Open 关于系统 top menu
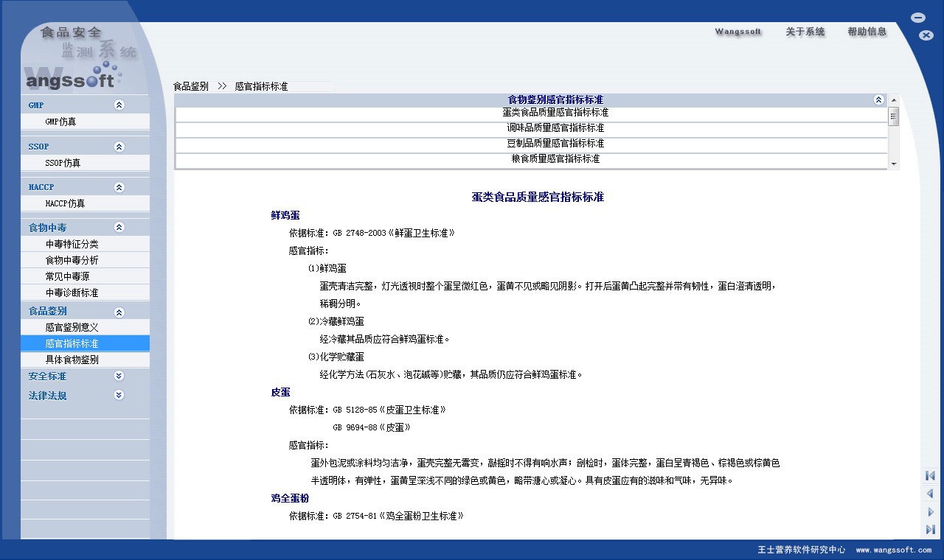The width and height of the screenshot is (944, 560). 805,32
